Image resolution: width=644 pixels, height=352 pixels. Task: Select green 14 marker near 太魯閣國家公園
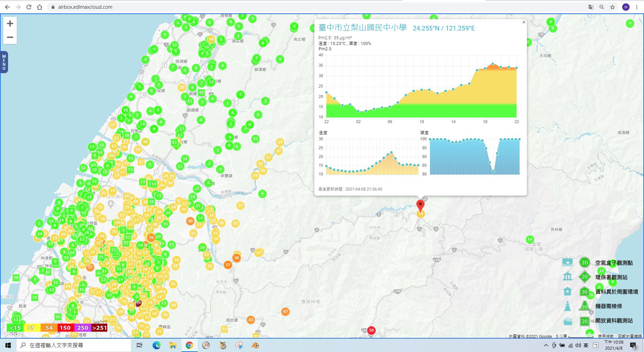tap(530, 239)
